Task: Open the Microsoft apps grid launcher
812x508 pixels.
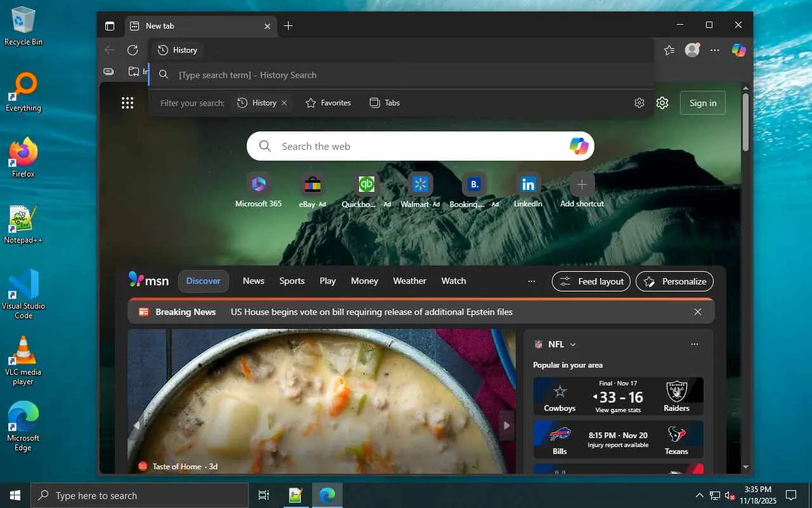Action: coord(128,103)
